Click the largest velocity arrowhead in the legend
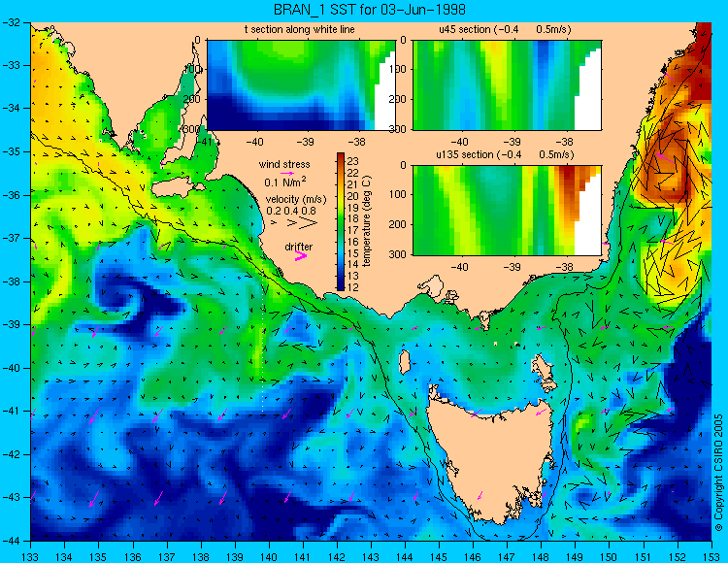Screen dimensions: 728x563 pos(309,223)
